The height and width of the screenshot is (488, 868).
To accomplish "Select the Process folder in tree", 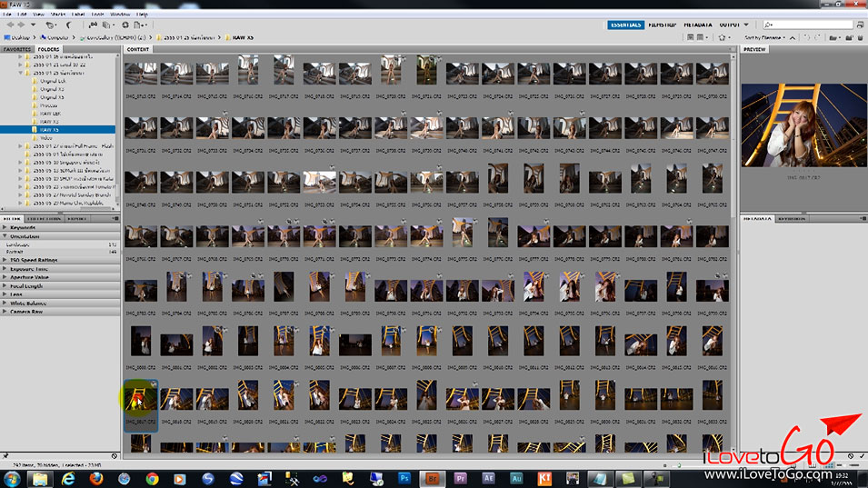I will [x=48, y=105].
